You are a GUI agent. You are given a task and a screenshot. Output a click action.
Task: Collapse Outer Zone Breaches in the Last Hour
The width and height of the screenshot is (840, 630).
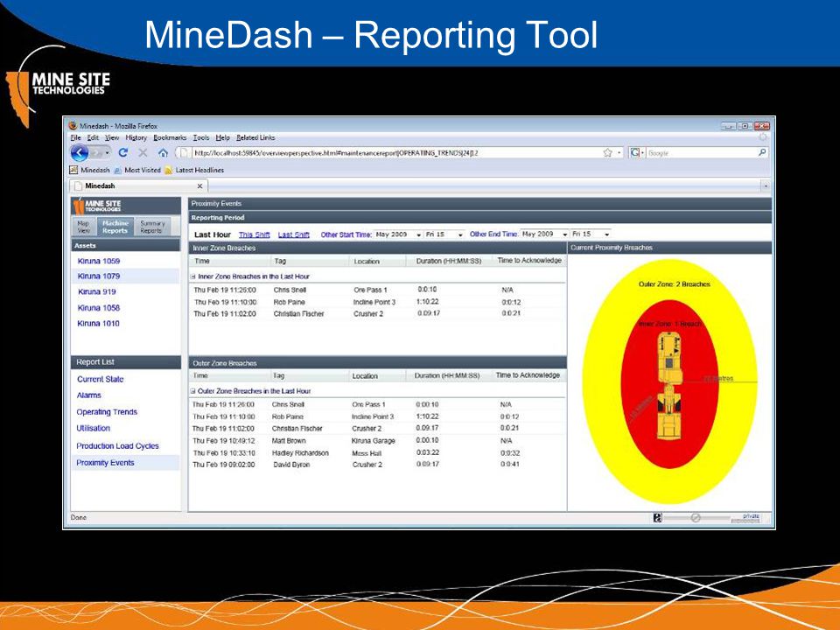click(x=192, y=391)
